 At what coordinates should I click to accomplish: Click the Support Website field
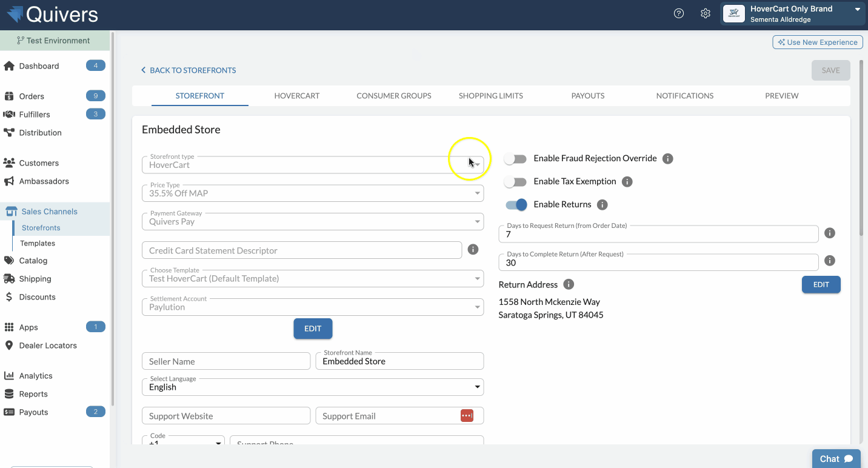click(226, 415)
